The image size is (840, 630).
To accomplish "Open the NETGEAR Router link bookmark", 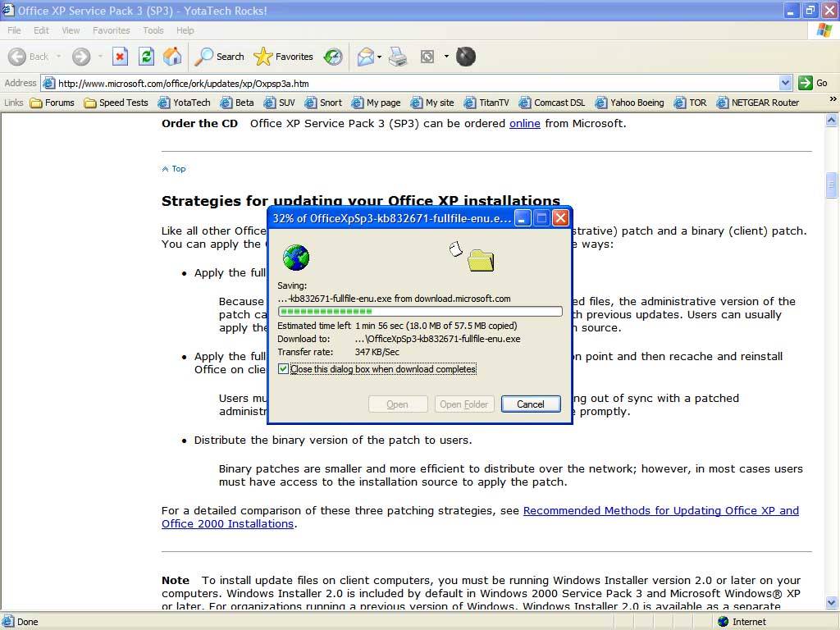I will 758,103.
